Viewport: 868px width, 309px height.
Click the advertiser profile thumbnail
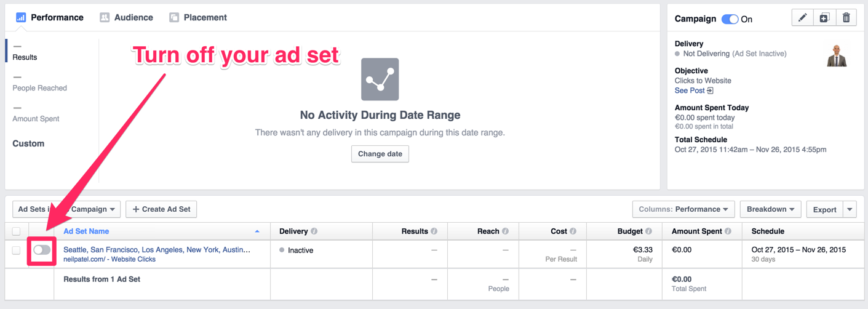click(x=837, y=56)
